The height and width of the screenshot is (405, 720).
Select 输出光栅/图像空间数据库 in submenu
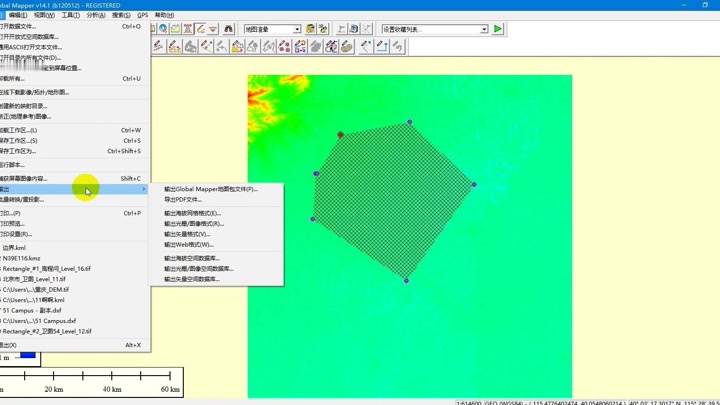(216, 269)
